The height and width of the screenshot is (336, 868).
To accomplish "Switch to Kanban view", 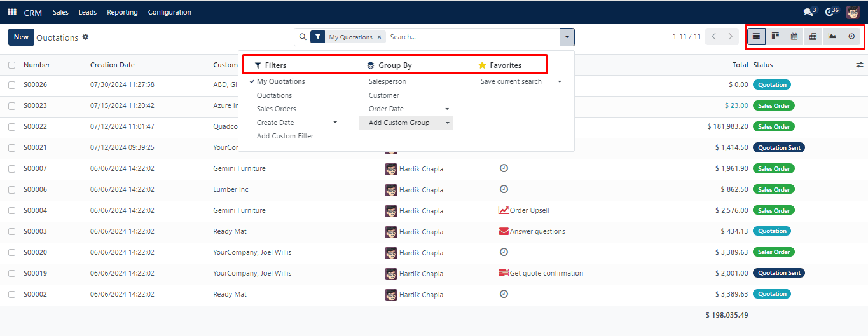I will tap(775, 37).
